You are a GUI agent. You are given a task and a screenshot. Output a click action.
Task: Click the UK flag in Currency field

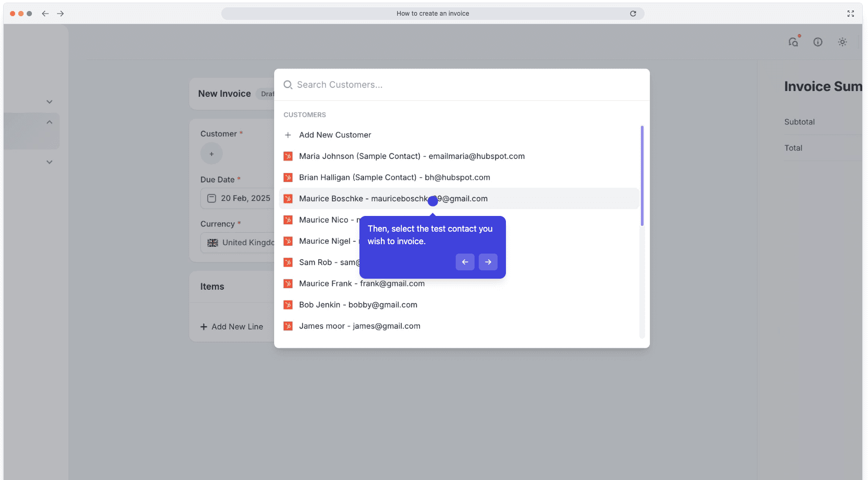pos(213,243)
